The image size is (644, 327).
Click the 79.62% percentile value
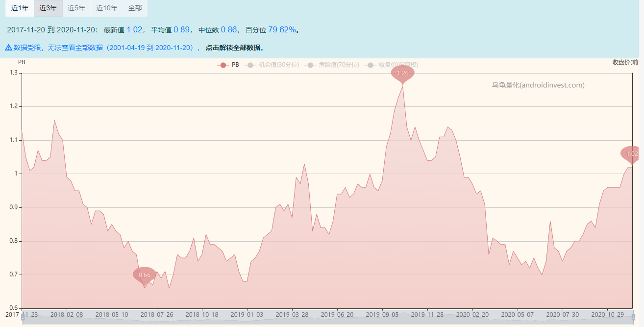(x=282, y=29)
